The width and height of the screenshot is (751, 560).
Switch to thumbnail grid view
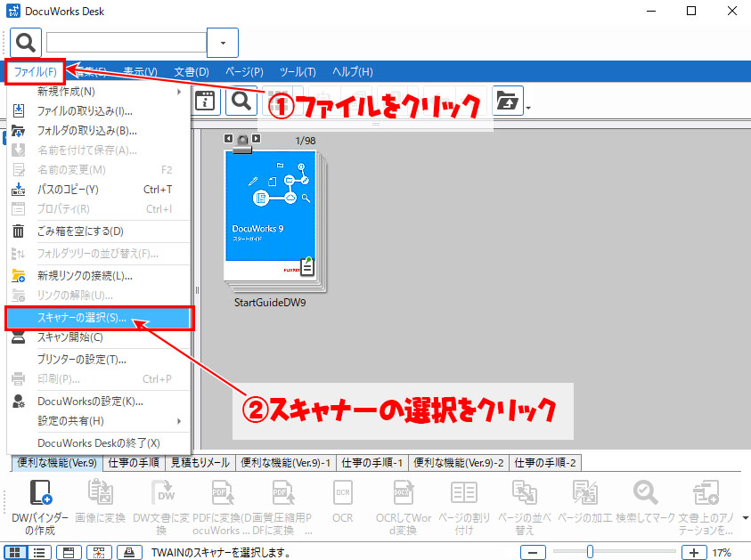coord(15,552)
